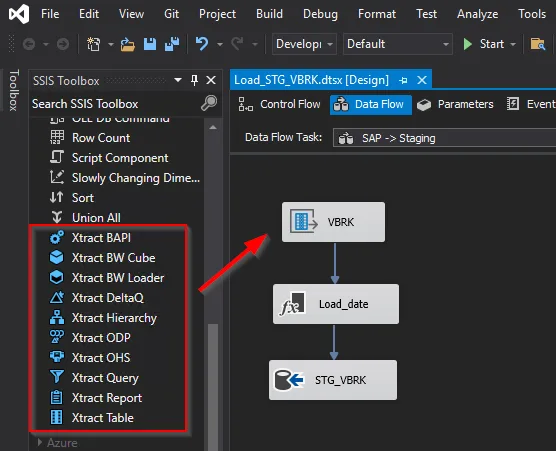This screenshot has height=451, width=556.
Task: Open the Default platform dropdown
Action: pos(398,44)
